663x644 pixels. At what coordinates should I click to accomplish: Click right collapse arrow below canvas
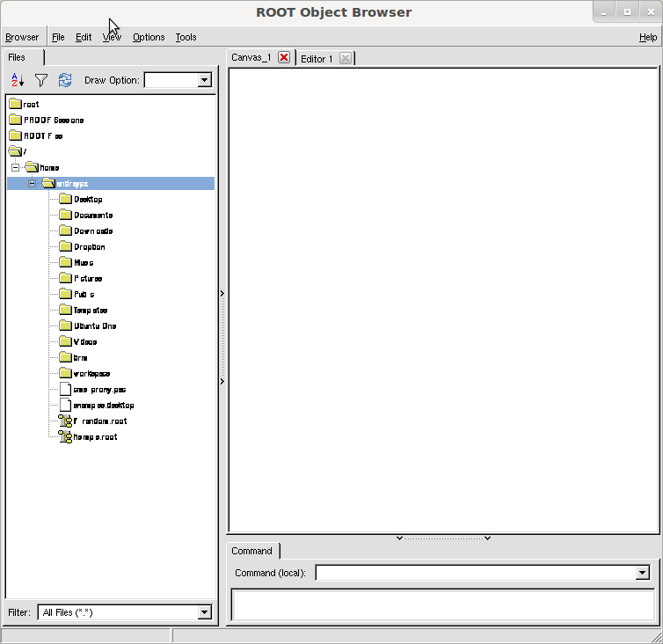pos(487,538)
